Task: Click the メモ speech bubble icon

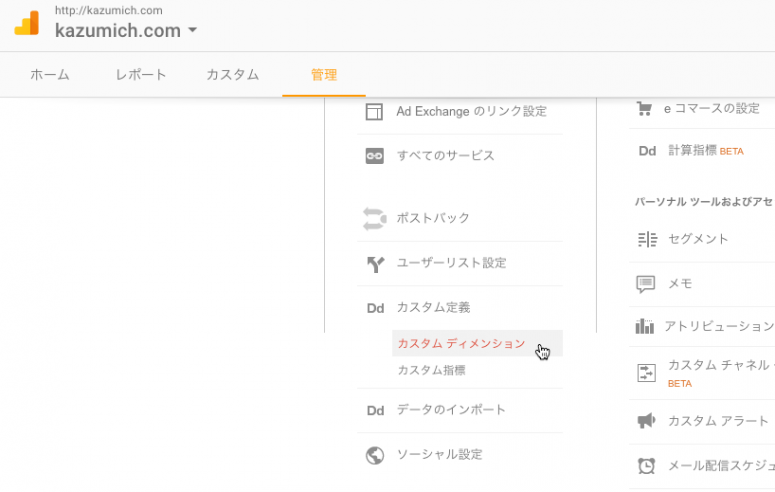Action: point(647,284)
